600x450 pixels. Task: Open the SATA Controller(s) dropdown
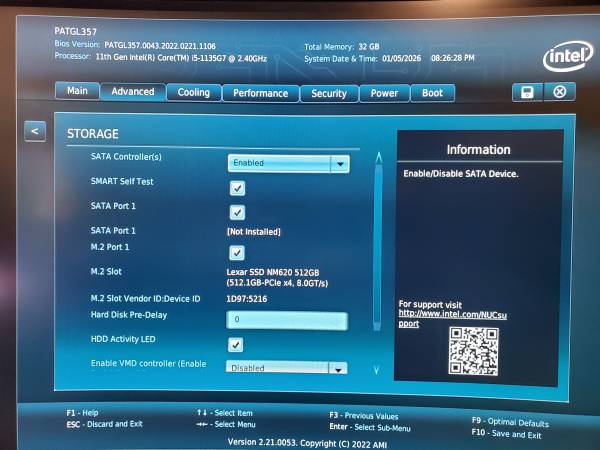point(288,163)
